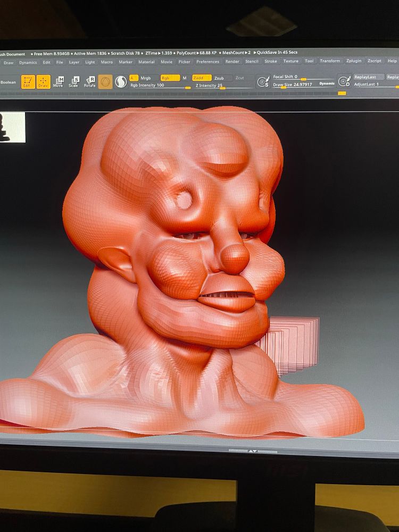This screenshot has height=532, width=399.
Task: Open the Texture menu
Action: tap(291, 61)
